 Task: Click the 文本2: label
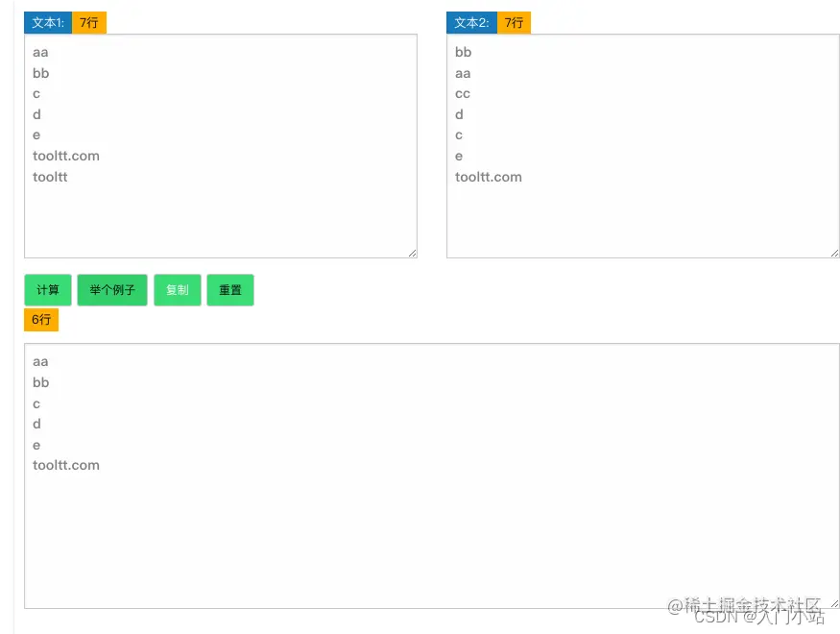click(x=472, y=22)
